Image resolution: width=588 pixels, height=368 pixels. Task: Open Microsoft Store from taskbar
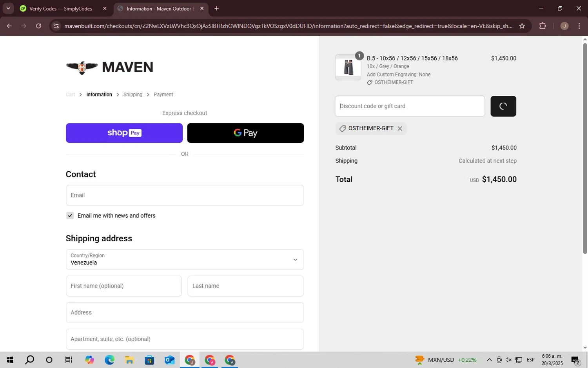coord(149,360)
